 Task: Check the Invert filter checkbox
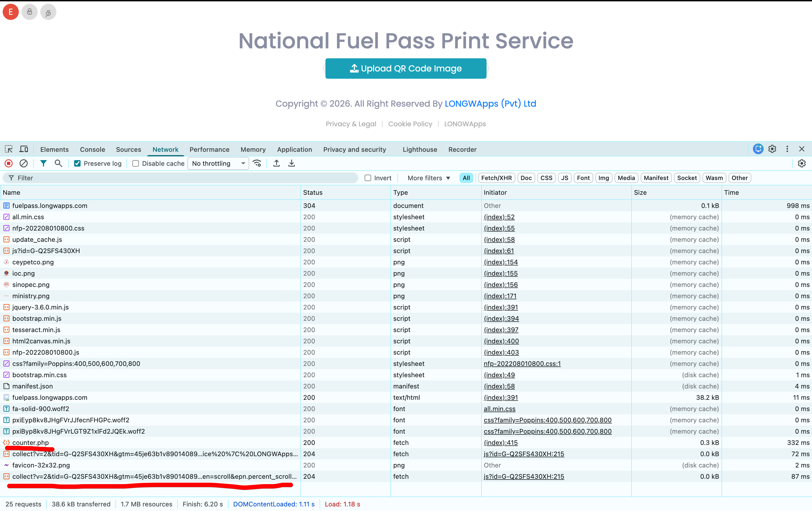pos(368,178)
